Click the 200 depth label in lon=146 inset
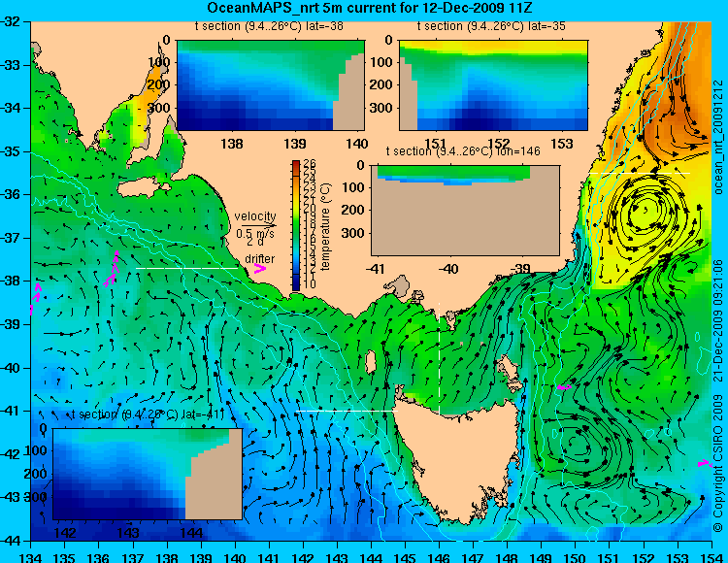This screenshot has height=563, width=728. 354,210
